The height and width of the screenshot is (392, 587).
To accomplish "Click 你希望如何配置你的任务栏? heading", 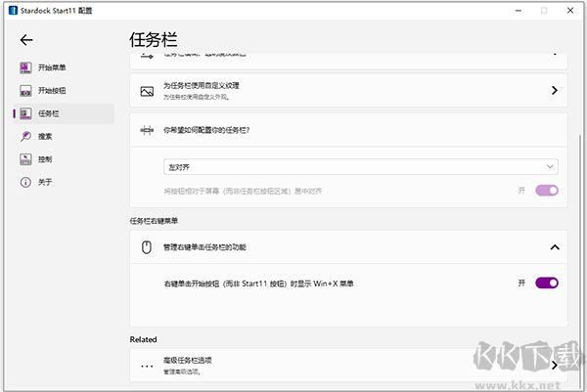I will 206,130.
